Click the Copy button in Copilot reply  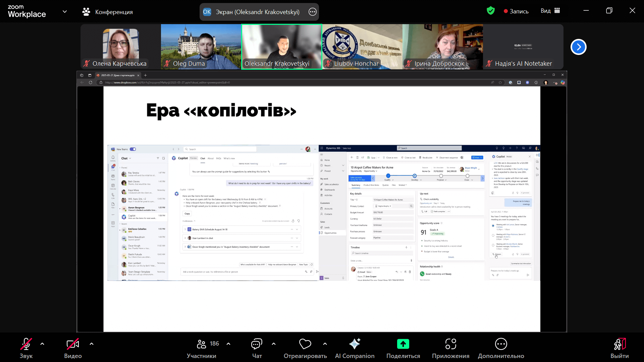[187, 214]
